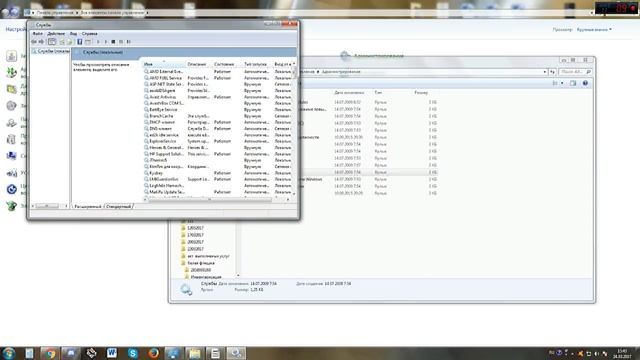Open the Справка menu in Services window
The image size is (640, 360).
89,33
